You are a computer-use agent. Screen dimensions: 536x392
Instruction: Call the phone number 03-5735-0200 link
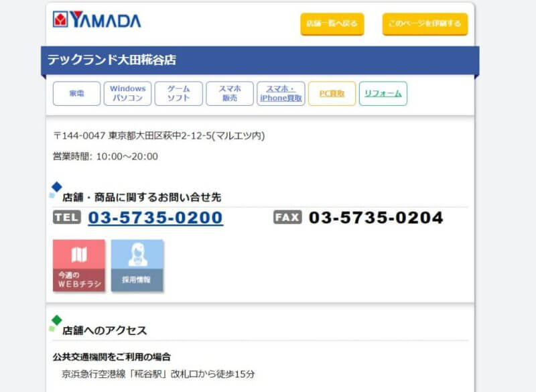(155, 218)
